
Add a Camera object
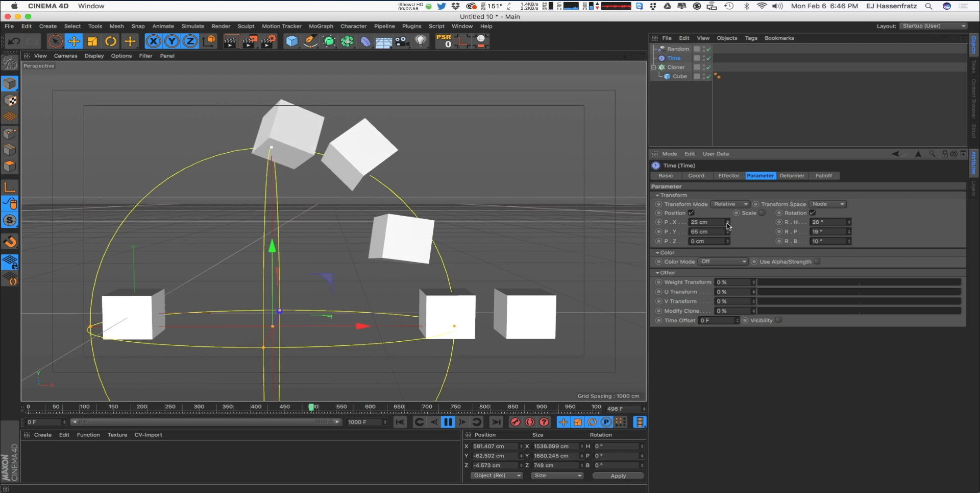pyautogui.click(x=402, y=41)
